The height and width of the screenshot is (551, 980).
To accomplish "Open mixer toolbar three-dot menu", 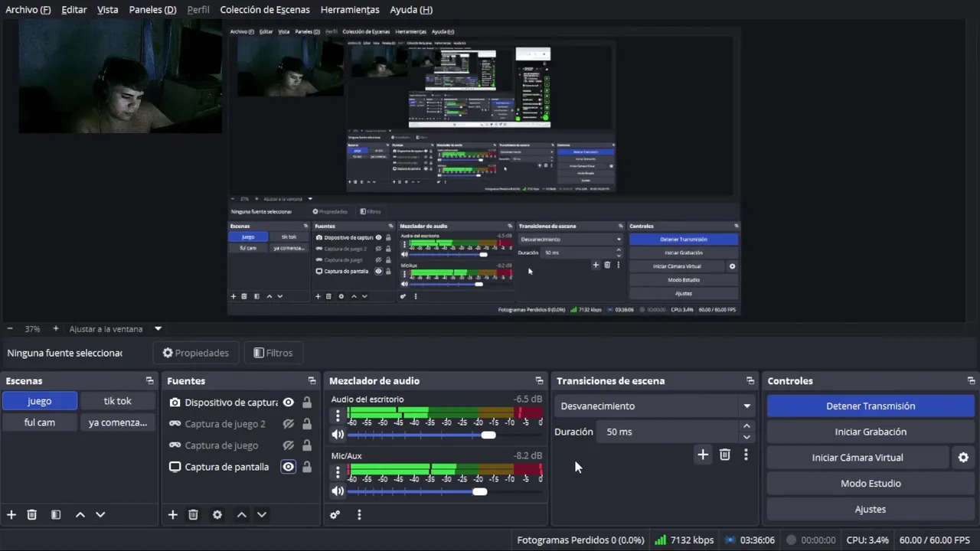I will [359, 515].
